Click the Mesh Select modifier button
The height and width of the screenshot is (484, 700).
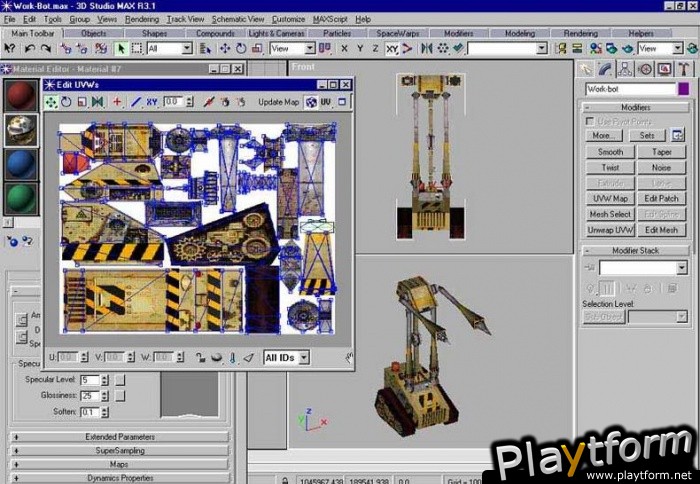(x=610, y=214)
